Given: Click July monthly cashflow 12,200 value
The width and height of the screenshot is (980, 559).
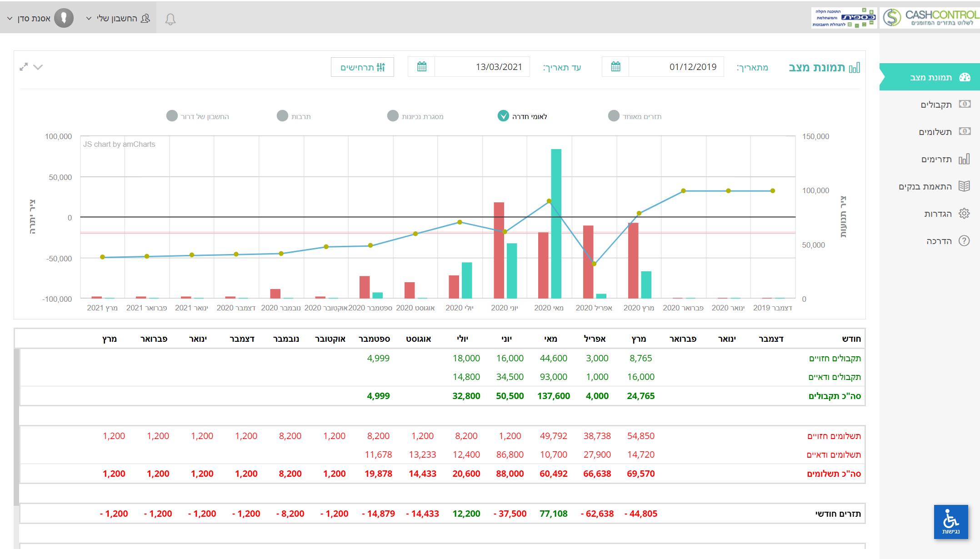Looking at the screenshot, I should tap(466, 514).
